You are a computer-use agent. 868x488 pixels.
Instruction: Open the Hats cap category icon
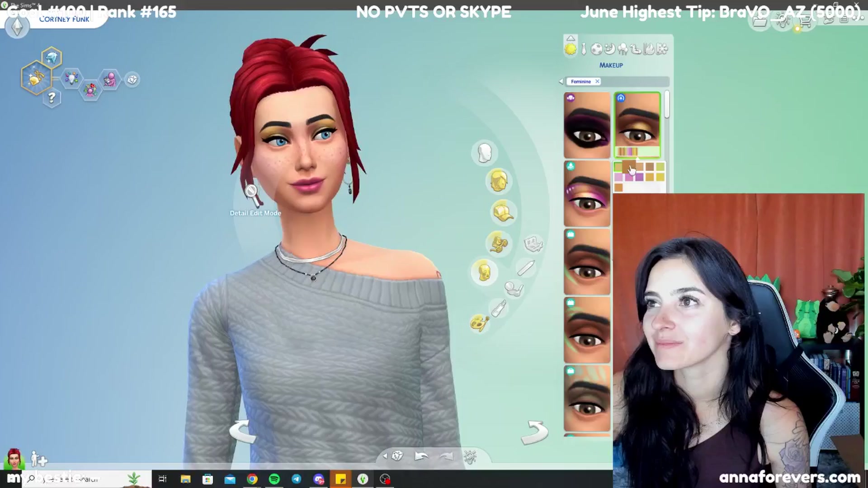coord(503,212)
